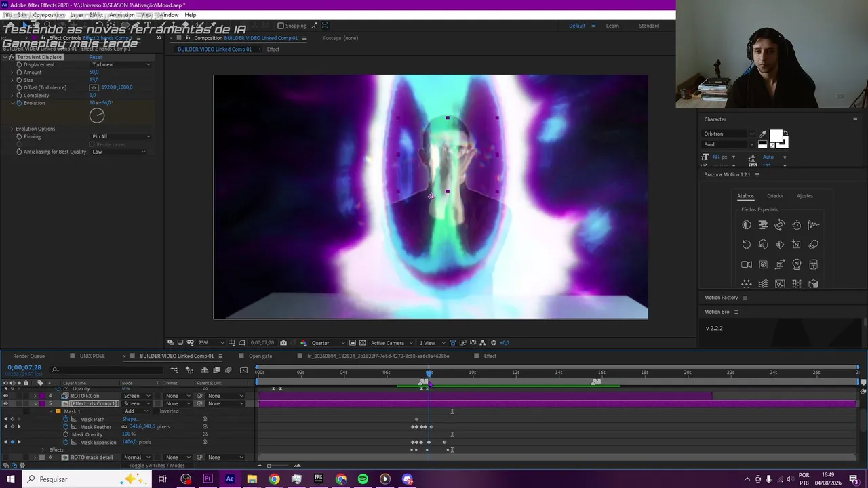Toggle the Amount property stopwatch

pyautogui.click(x=19, y=72)
